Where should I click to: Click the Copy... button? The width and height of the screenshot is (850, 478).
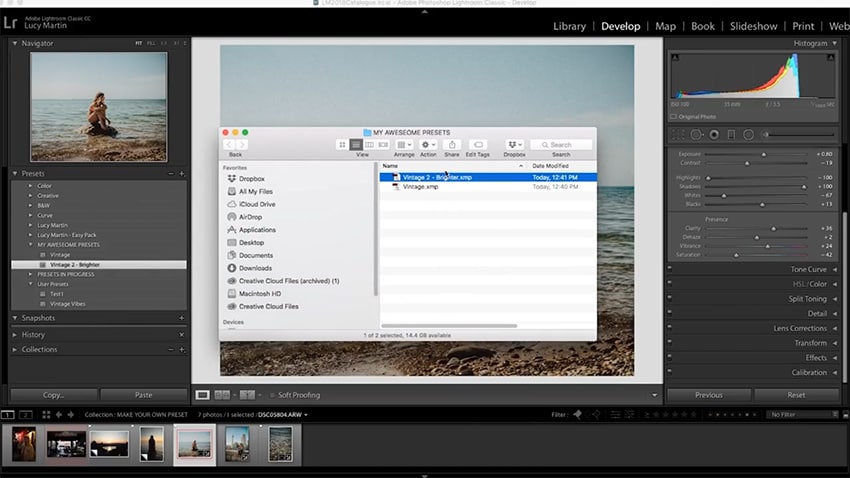[54, 395]
